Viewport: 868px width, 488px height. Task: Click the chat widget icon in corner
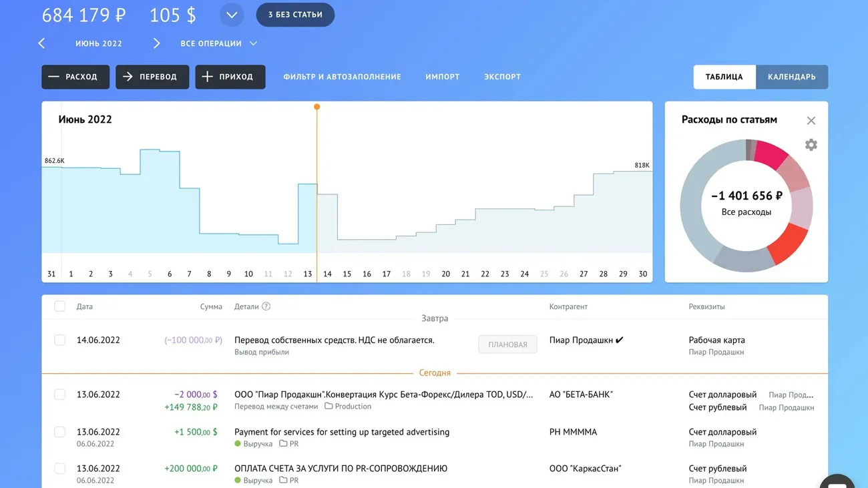(x=836, y=481)
